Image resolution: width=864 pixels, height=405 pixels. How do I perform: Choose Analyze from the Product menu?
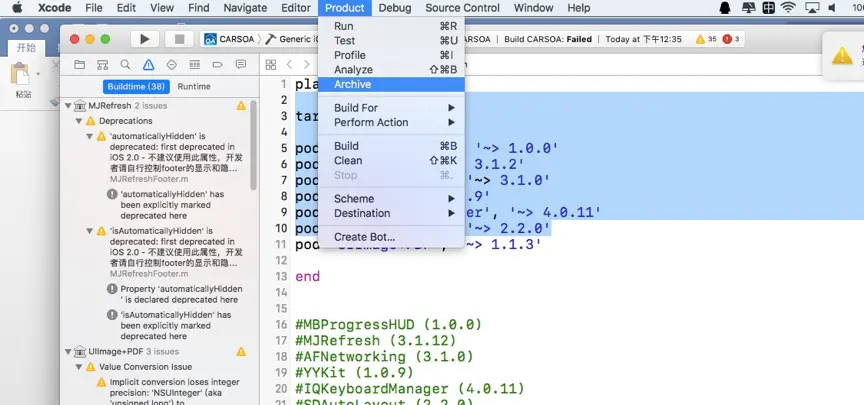[391, 70]
